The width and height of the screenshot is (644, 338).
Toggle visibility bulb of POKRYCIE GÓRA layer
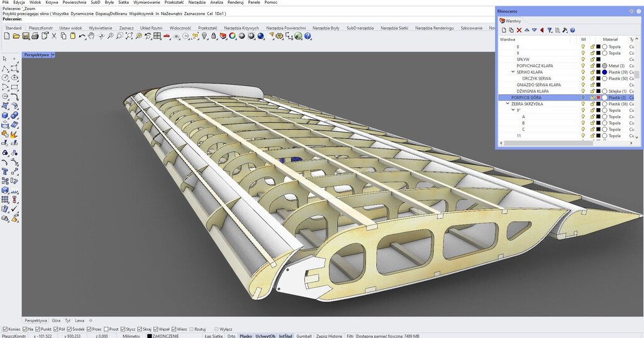[583, 98]
